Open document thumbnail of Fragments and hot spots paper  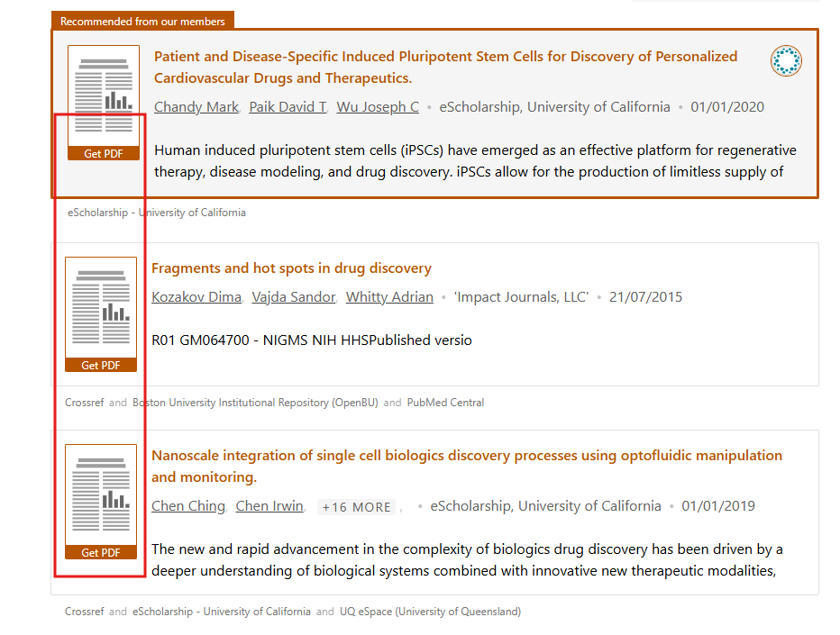[x=101, y=306]
